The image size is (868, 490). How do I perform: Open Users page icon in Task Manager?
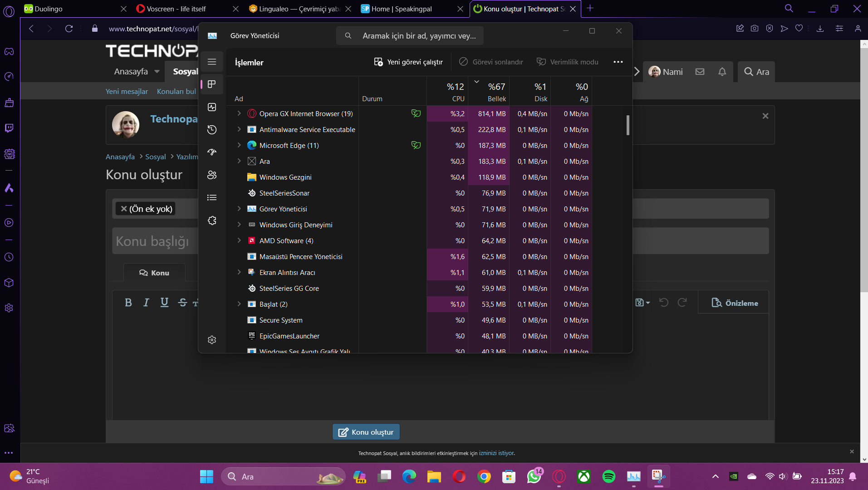[212, 175]
